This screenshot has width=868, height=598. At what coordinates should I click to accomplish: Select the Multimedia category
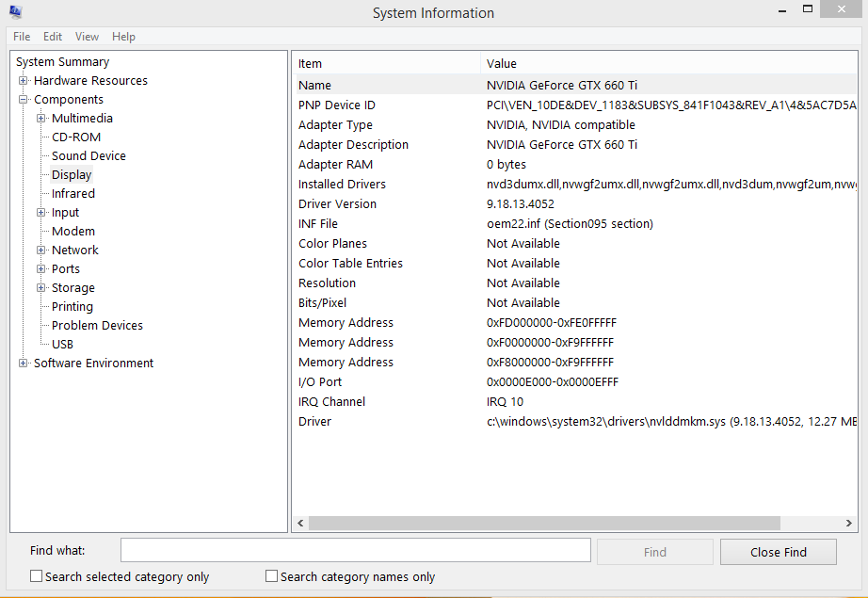tap(82, 118)
